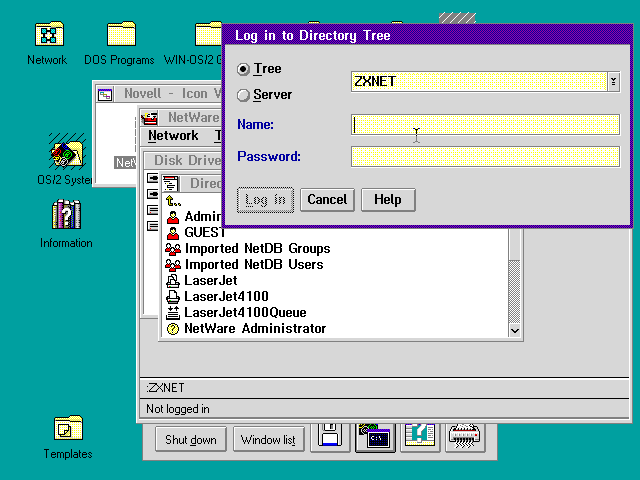Click the Novell Icon View window system icon
This screenshot has width=640, height=480.
[x=105, y=95]
